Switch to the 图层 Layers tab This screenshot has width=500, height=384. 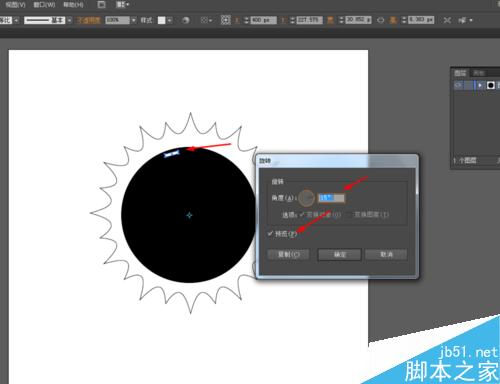pyautogui.click(x=460, y=73)
